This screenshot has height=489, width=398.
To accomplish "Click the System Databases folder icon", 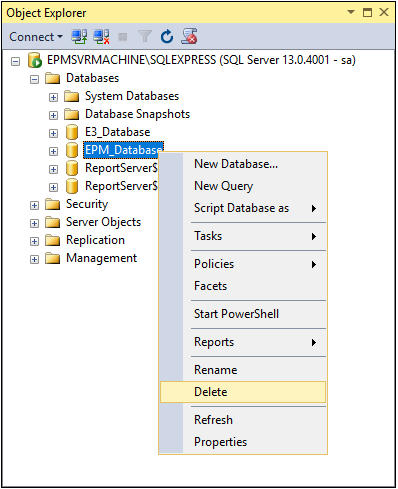I will 71,96.
